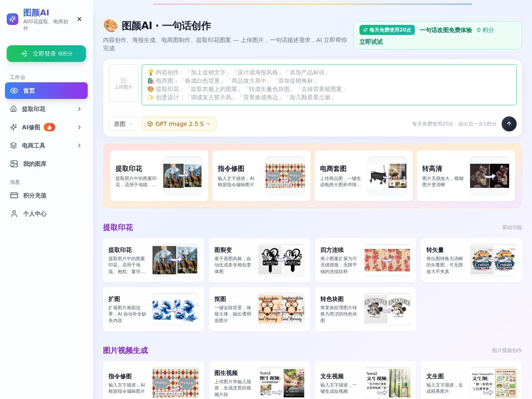Click the card icon beside 积分充值
Screen dimensions: 532x399
(14, 195)
